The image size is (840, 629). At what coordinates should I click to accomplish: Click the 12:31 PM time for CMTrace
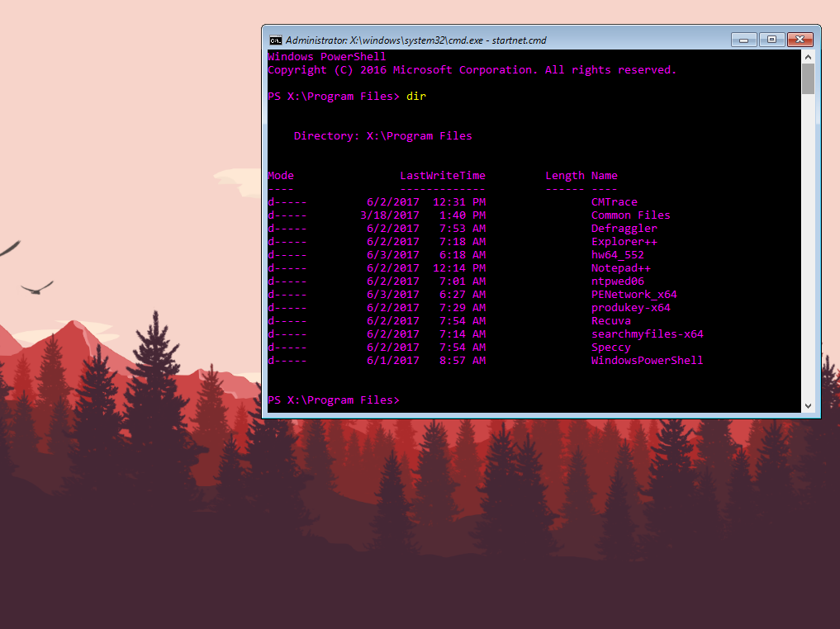459,201
